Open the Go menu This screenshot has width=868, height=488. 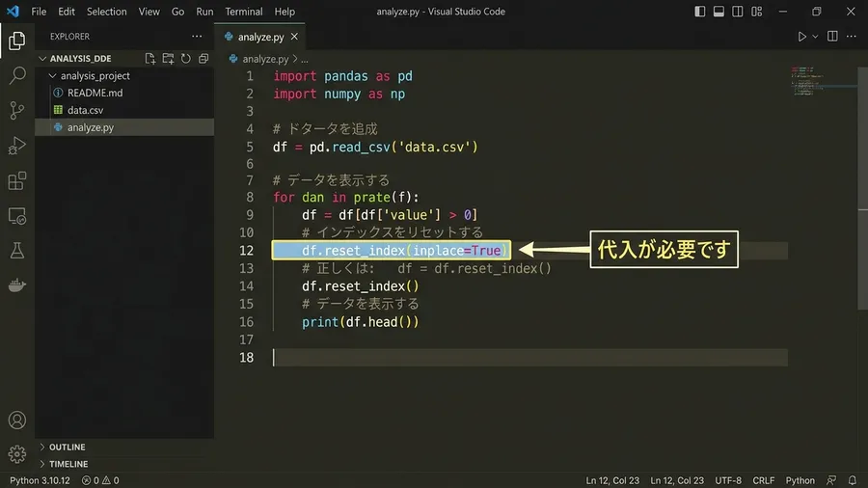point(177,11)
